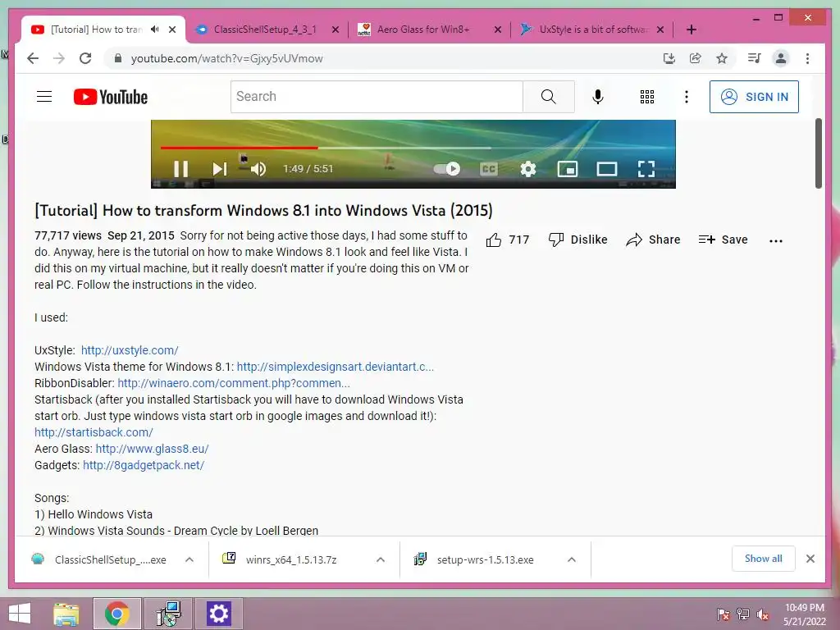View site info via padlock icon
The height and width of the screenshot is (630, 840).
tap(118, 58)
